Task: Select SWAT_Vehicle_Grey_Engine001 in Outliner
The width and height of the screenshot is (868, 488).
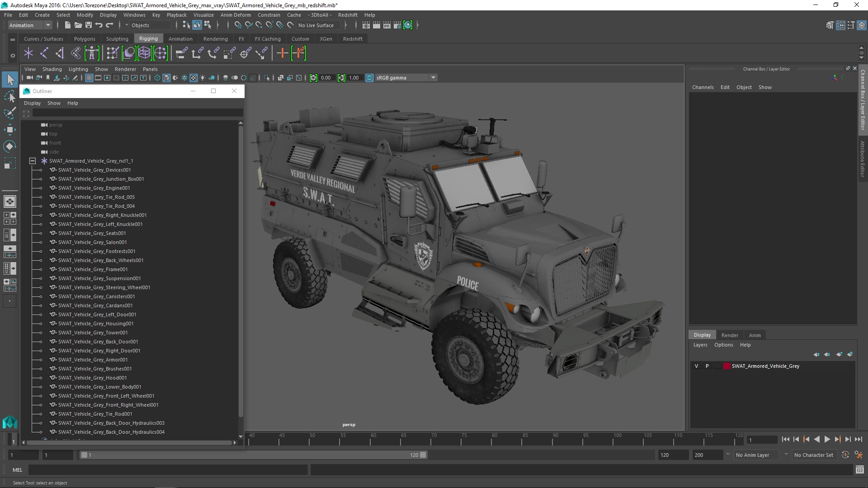Action: coord(94,188)
